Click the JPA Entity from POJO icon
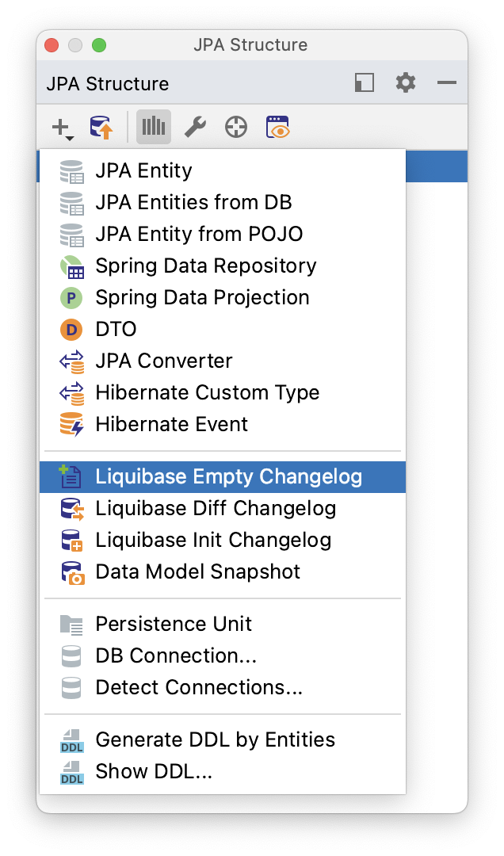The height and width of the screenshot is (856, 504). pos(71,235)
